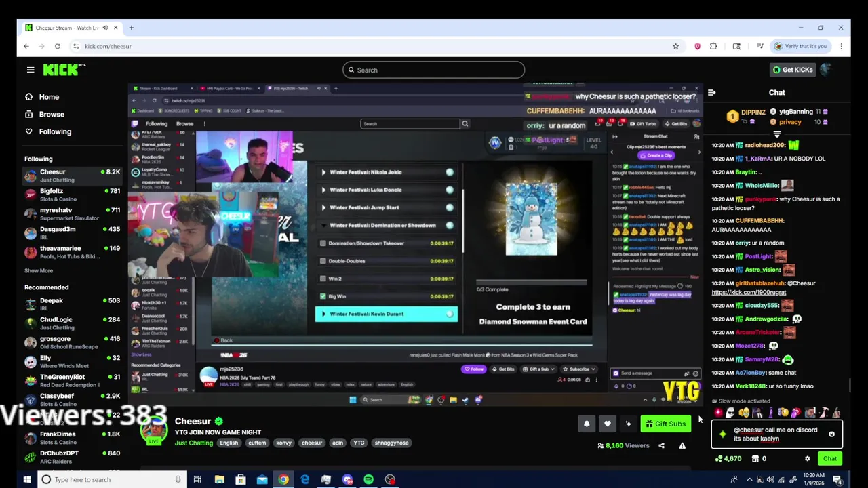Open Task View on taskbar

197,479
